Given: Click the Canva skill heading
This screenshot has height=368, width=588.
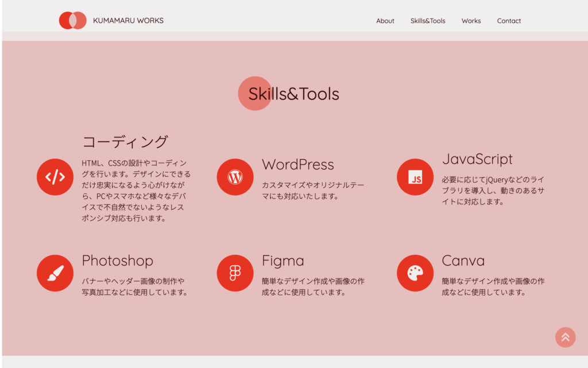Looking at the screenshot, I should click(x=463, y=260).
